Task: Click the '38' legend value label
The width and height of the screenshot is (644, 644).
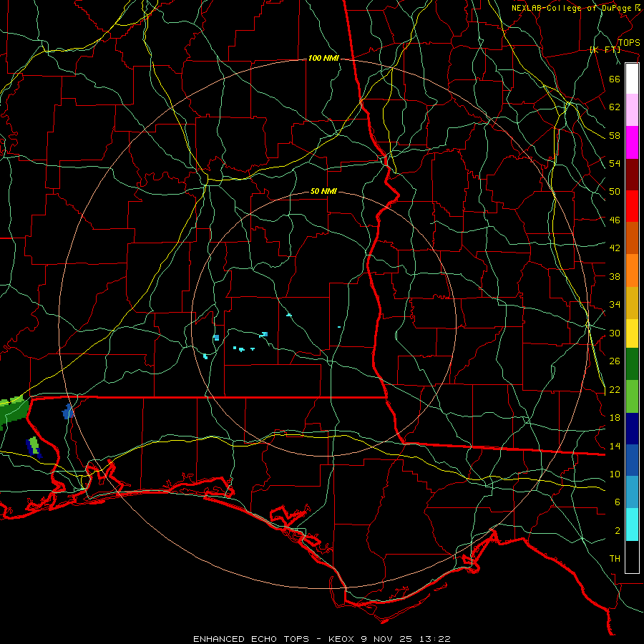Action: click(x=615, y=276)
